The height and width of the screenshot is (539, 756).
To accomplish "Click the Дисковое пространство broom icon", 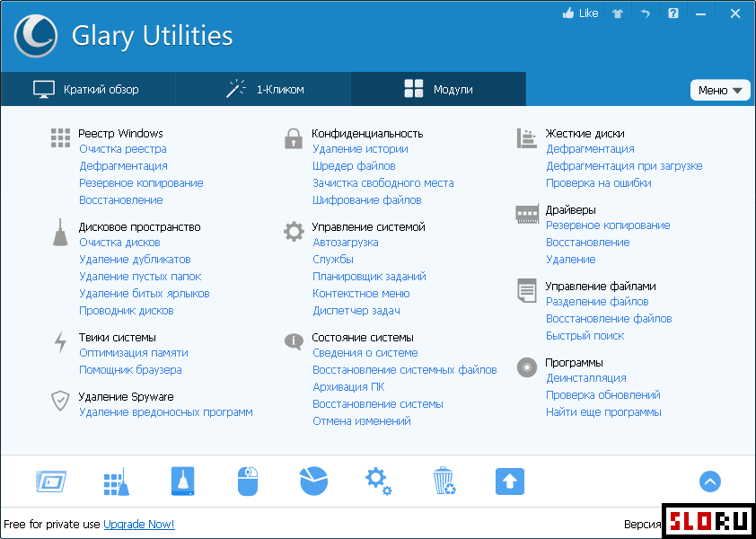I will point(60,232).
